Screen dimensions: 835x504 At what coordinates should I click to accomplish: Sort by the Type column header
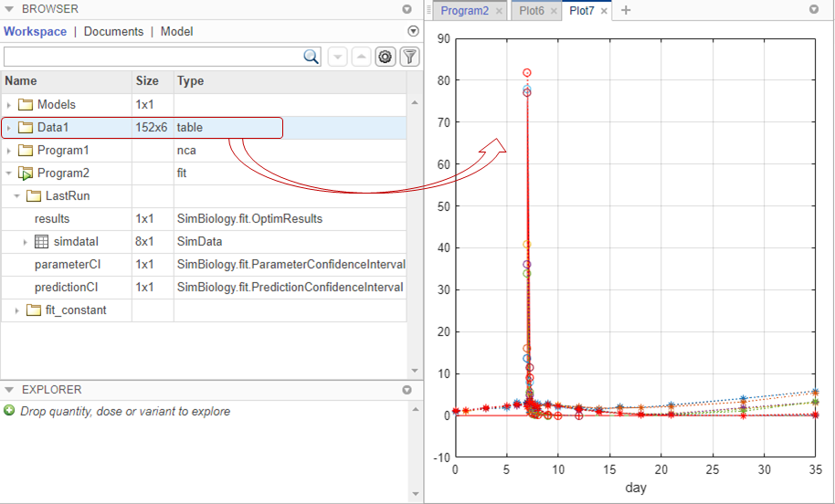[291, 81]
